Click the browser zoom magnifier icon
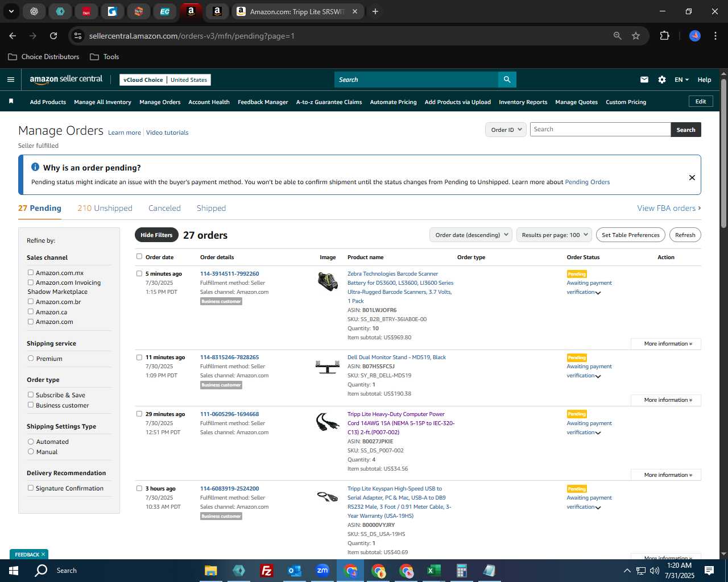The height and width of the screenshot is (582, 728). (x=618, y=36)
